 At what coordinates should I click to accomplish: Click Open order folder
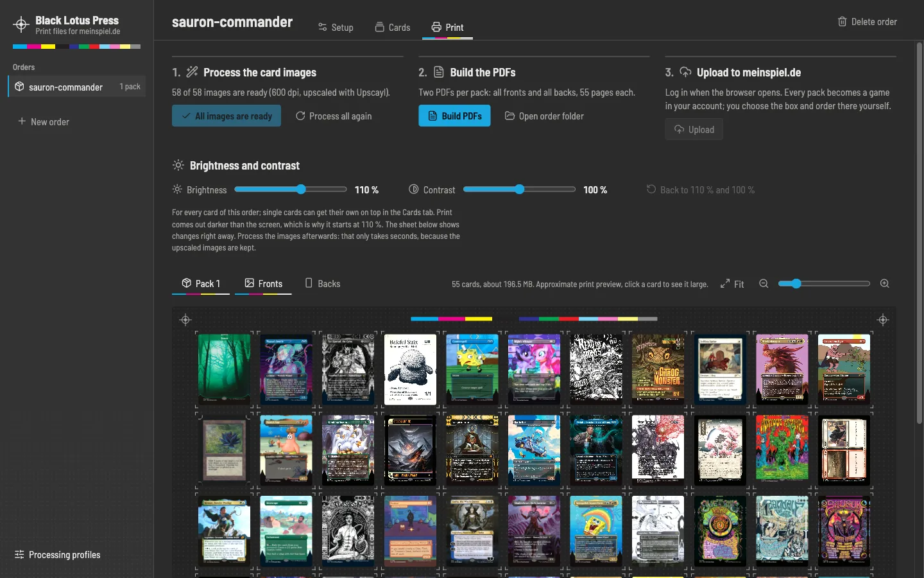(544, 116)
